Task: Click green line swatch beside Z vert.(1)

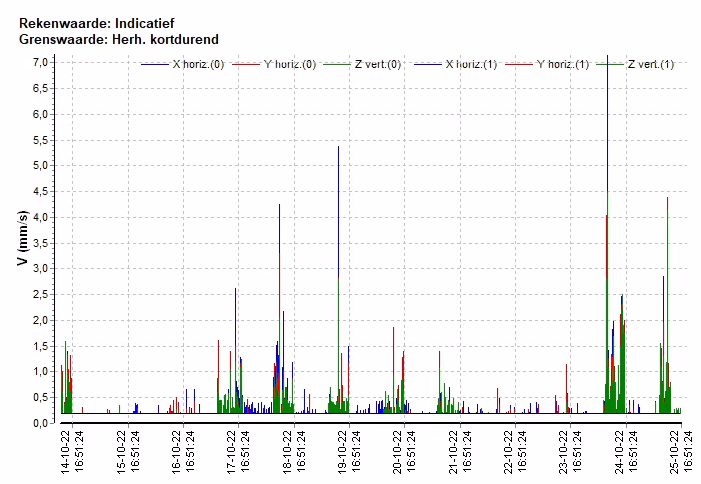Action: [x=611, y=65]
